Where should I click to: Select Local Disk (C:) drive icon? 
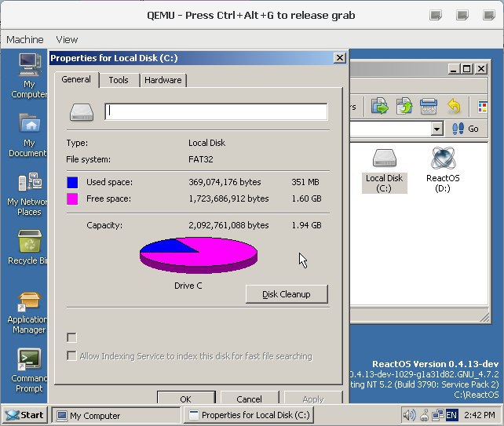(385, 170)
